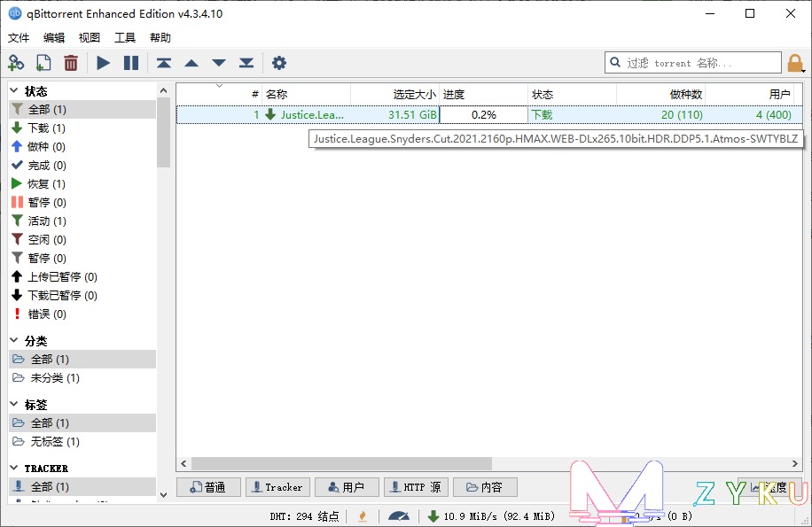Open the 文件 menu
This screenshot has width=812, height=527.
point(19,38)
